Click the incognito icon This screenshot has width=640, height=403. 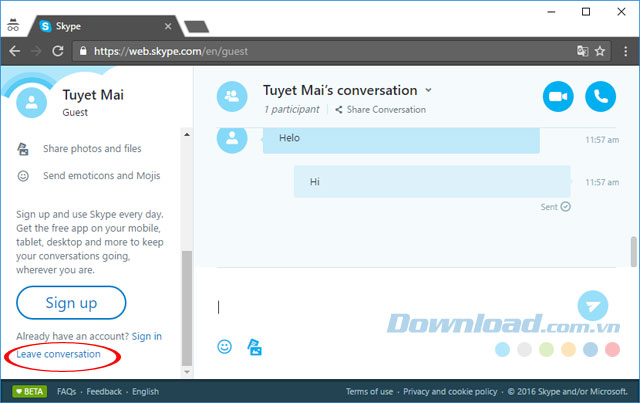tap(13, 25)
